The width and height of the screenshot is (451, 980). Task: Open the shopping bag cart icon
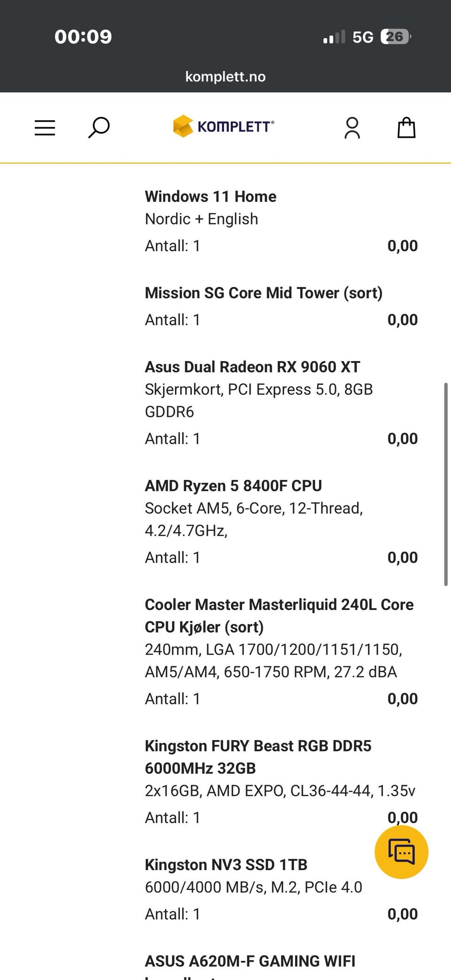coord(406,128)
